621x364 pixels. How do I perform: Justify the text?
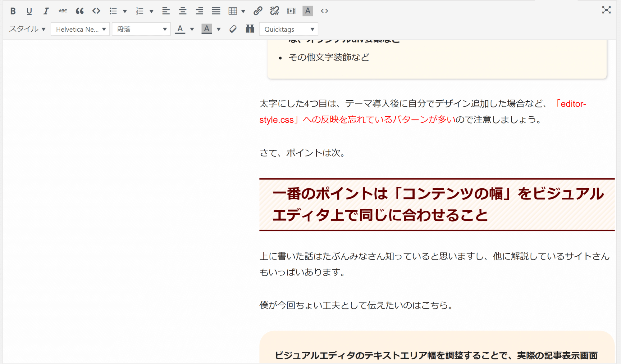pos(216,11)
